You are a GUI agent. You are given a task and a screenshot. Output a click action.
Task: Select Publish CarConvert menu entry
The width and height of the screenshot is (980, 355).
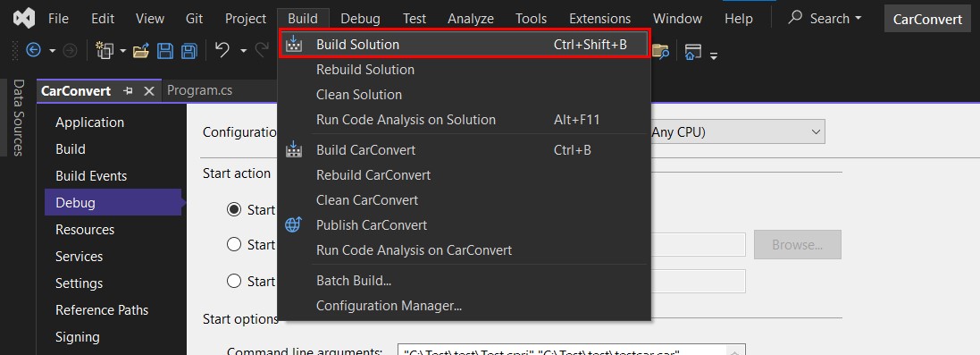pyautogui.click(x=465, y=224)
